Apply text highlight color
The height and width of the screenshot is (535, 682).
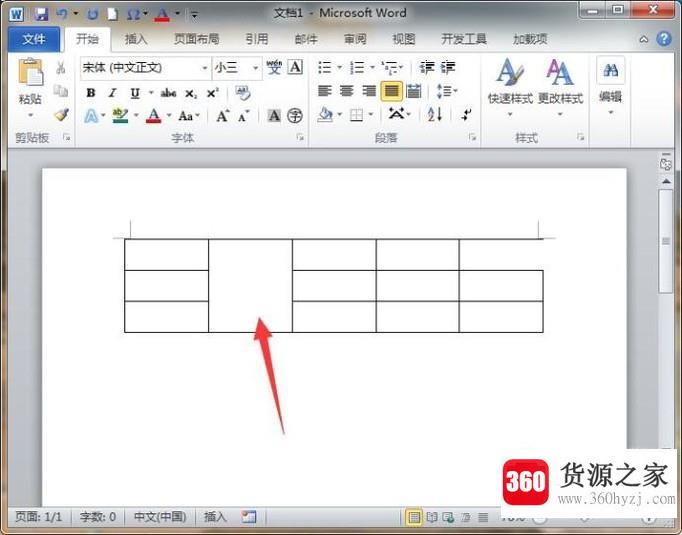click(120, 116)
